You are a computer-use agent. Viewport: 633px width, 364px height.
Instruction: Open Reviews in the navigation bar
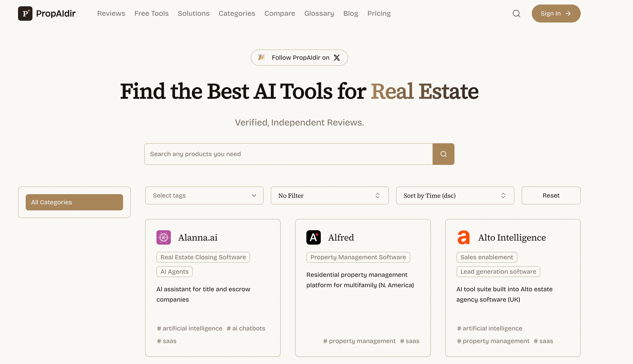point(111,14)
